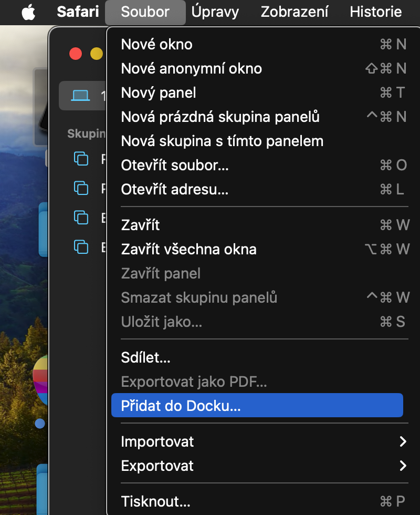Click Otevřít soubor menu entry
The image size is (420, 515).
click(x=175, y=165)
